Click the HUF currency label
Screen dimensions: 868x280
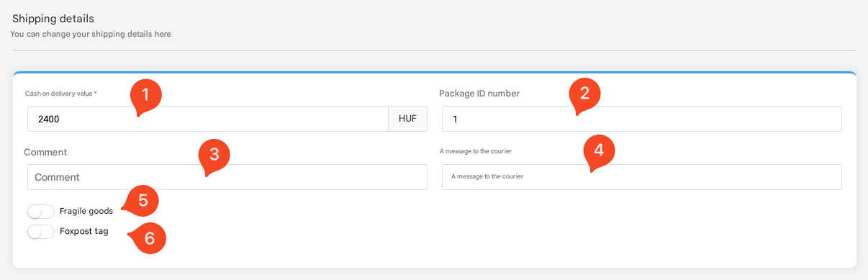(x=408, y=119)
